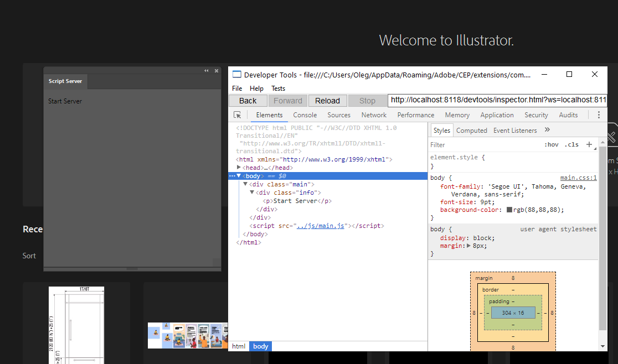
Task: Switch to the Elements tab
Action: click(x=269, y=115)
